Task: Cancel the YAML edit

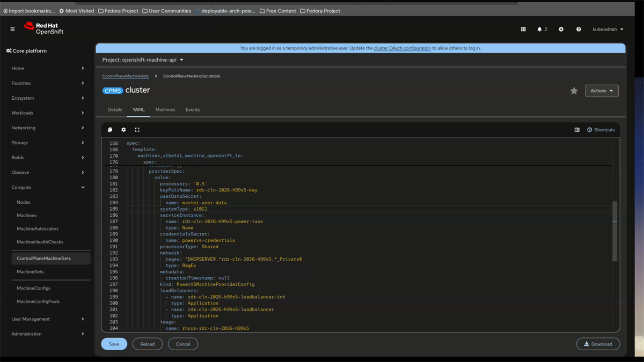Action: pos(183,344)
